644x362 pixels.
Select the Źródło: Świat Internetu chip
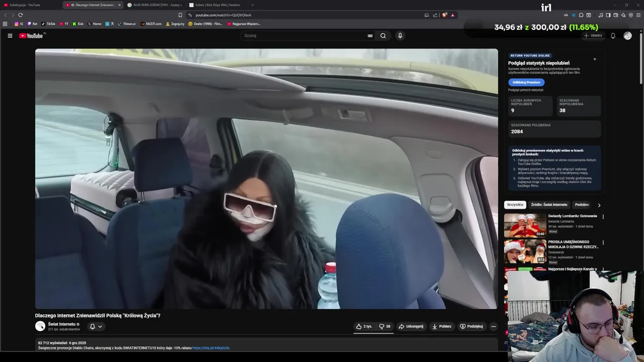(x=549, y=205)
